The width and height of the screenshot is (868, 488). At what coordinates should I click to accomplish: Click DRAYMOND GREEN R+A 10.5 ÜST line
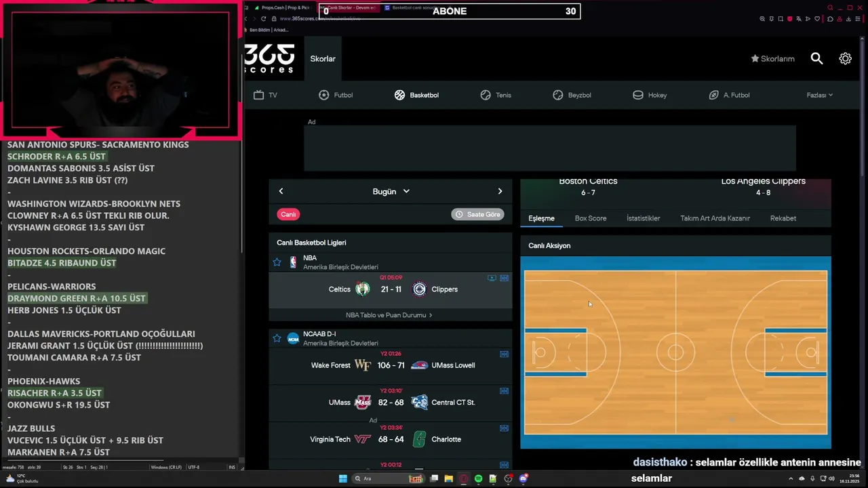point(77,298)
